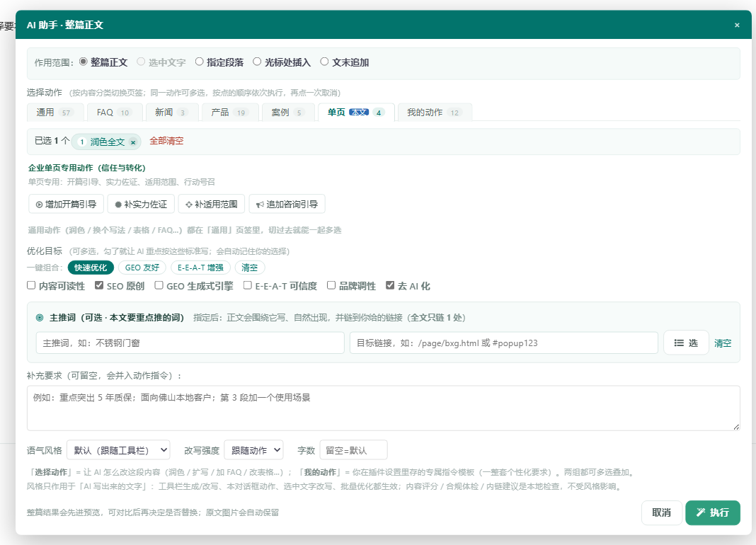The image size is (756, 545).
Task: Click the 执行 button
Action: pos(713,512)
